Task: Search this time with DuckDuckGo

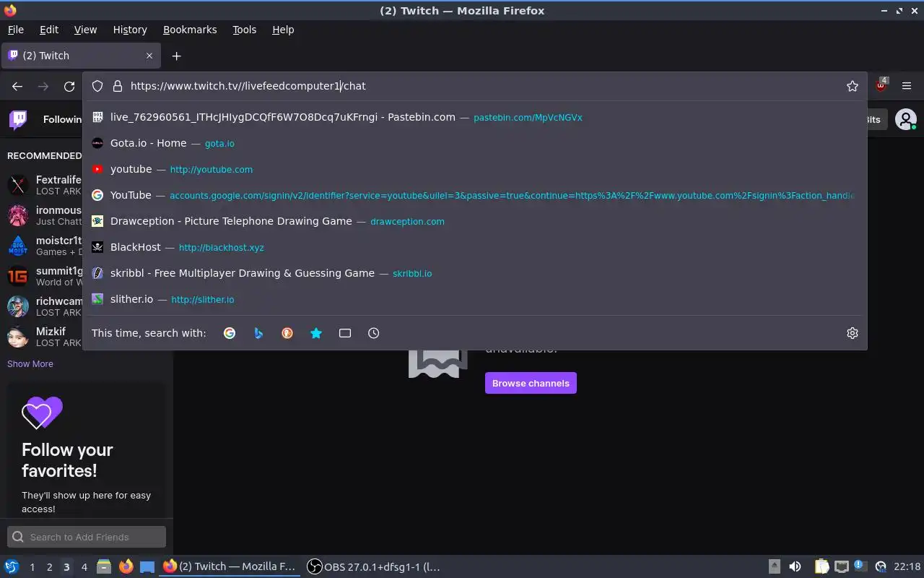Action: [287, 333]
